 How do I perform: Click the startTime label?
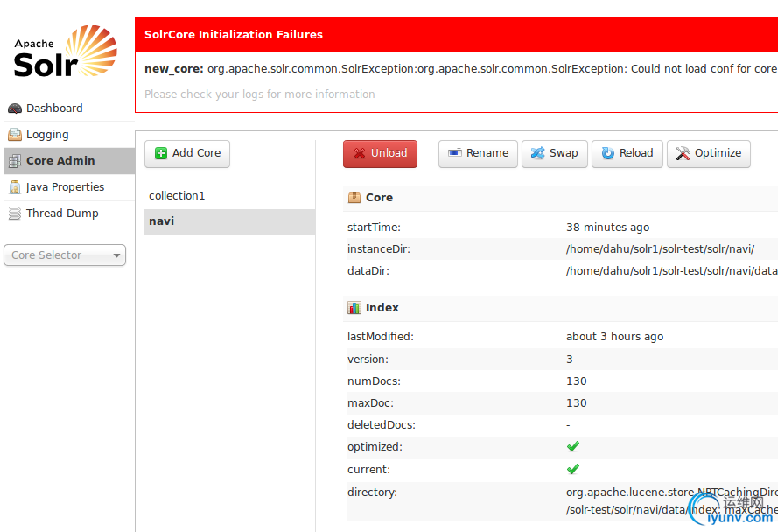(x=374, y=227)
